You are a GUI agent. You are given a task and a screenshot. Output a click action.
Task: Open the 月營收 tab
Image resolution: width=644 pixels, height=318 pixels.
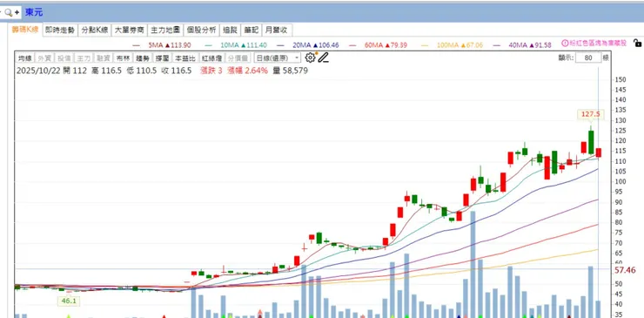(277, 30)
